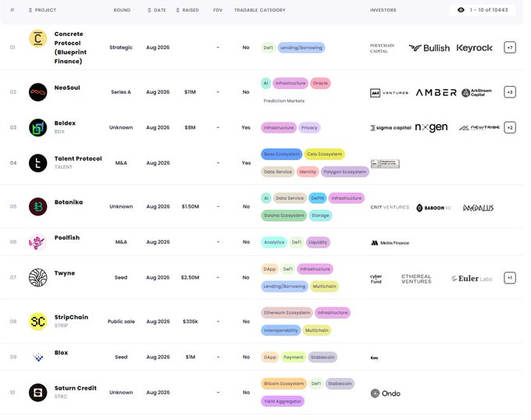Screen dimensions: 531x420
Task: Open the Polychain Capital investor logo
Action: [383, 48]
